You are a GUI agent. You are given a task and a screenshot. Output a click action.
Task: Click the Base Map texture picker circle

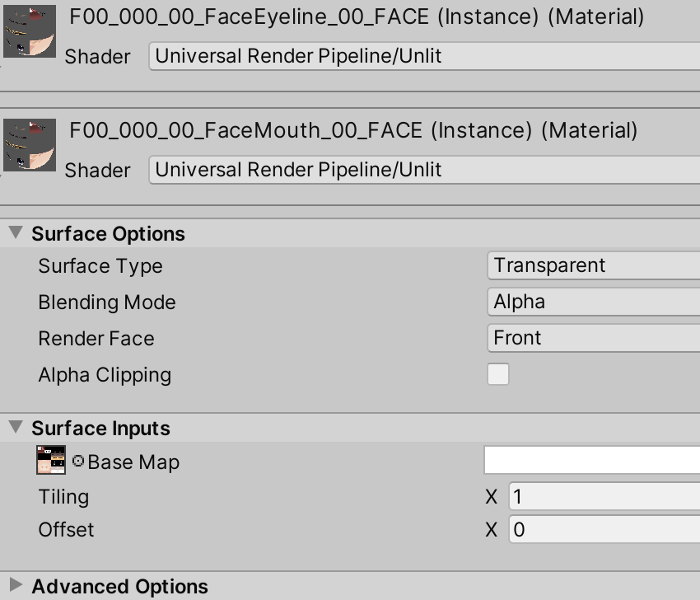coord(78,462)
